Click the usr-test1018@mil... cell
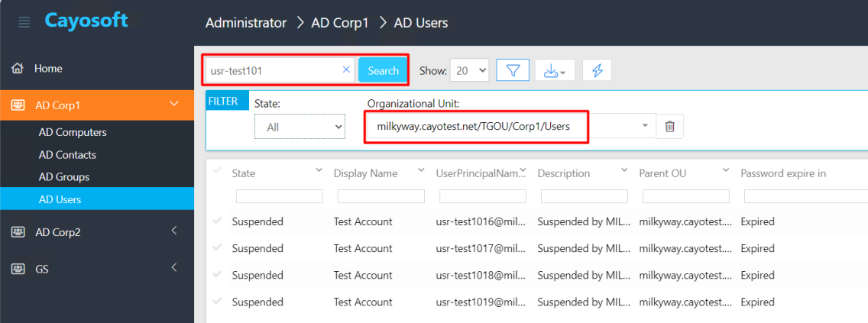Viewport: 868px width, 323px height. [480, 275]
